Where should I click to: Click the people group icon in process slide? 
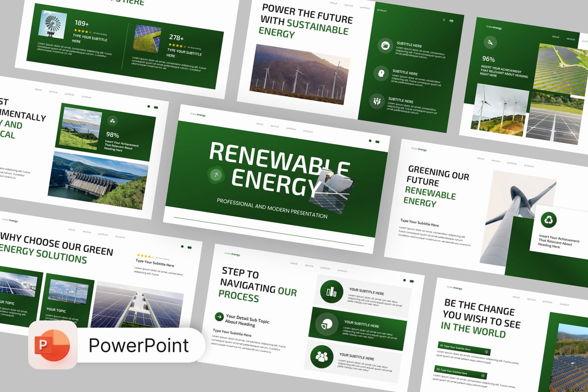click(322, 356)
